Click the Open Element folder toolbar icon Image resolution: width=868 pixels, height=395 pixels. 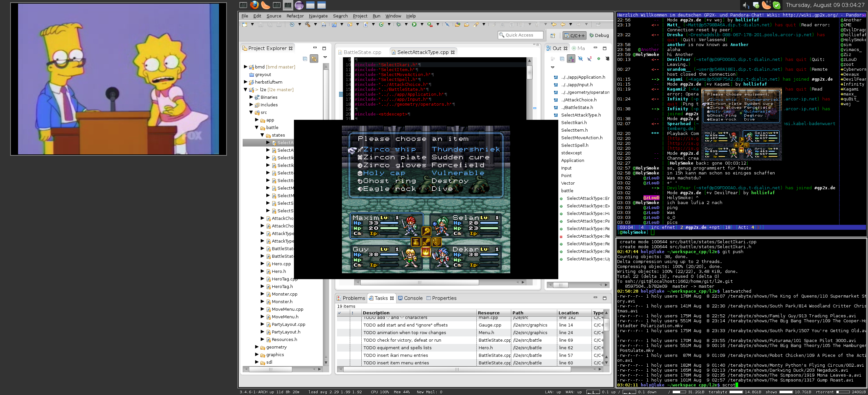coord(466,24)
